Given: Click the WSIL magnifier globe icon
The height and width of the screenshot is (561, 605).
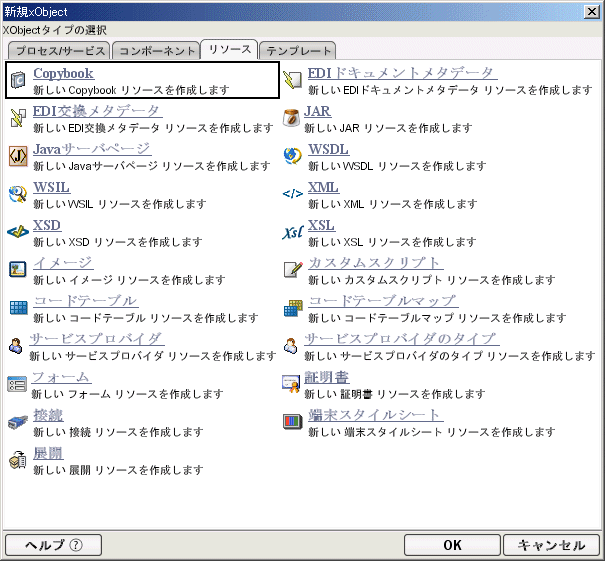Looking at the screenshot, I should pyautogui.click(x=18, y=194).
